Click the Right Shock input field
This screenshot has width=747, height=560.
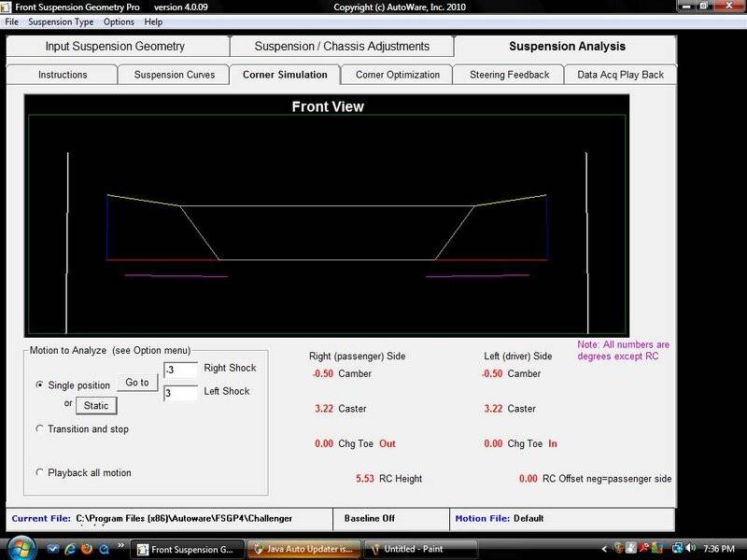pyautogui.click(x=180, y=370)
